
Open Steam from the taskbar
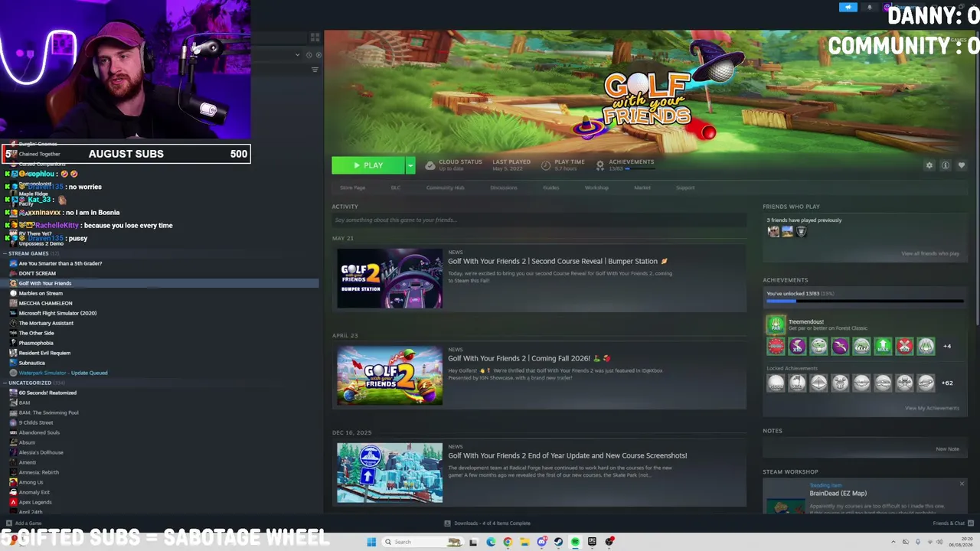(x=558, y=542)
